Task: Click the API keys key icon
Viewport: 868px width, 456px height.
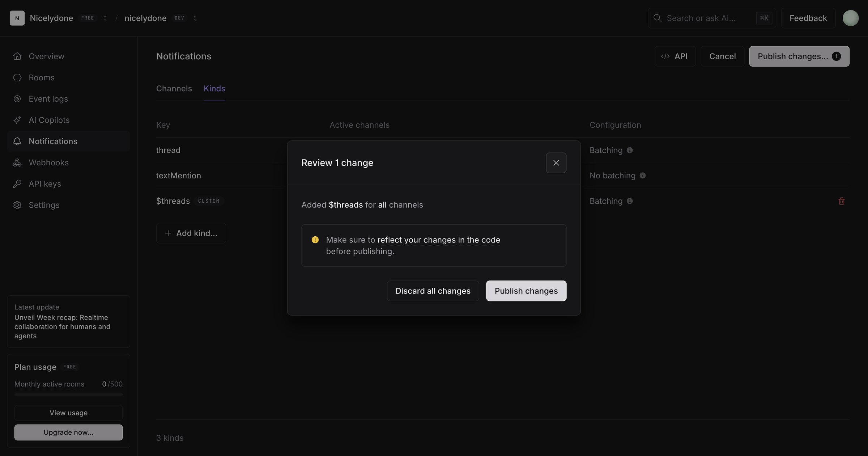Action: coord(17,184)
